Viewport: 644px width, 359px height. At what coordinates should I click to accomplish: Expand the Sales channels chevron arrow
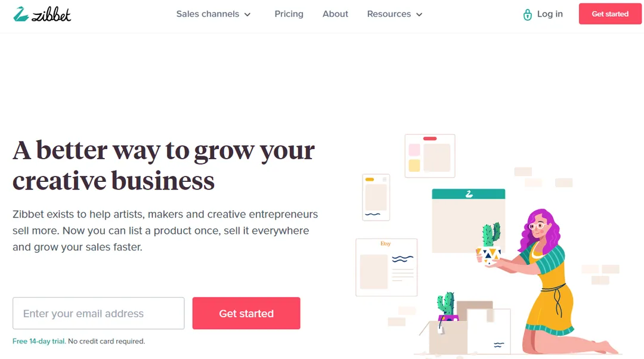tap(247, 14)
